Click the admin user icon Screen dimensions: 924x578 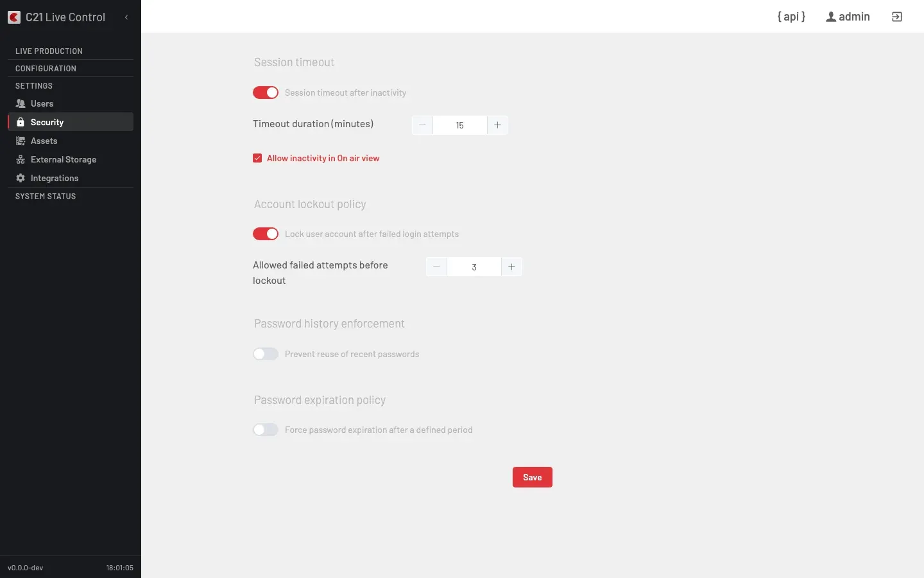click(x=831, y=17)
